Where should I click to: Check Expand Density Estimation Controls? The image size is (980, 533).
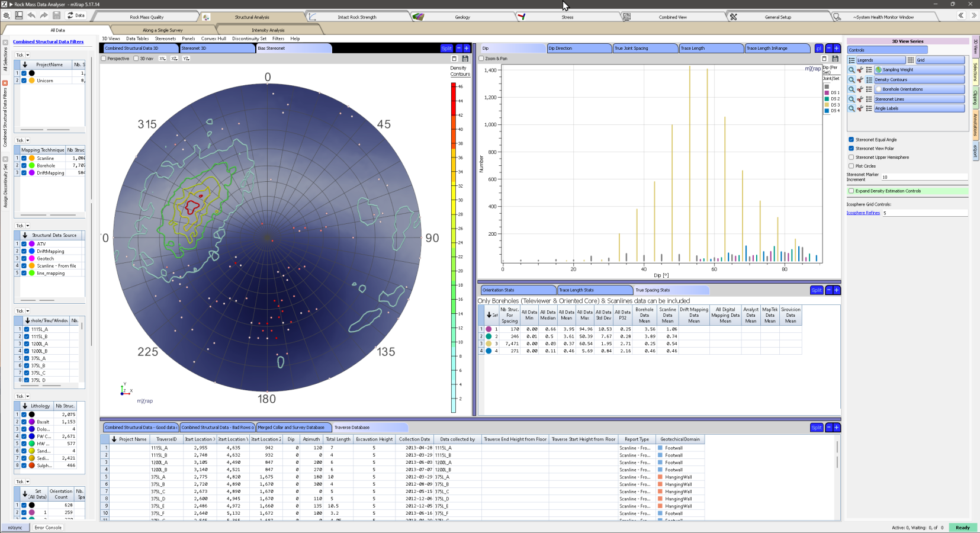click(851, 191)
